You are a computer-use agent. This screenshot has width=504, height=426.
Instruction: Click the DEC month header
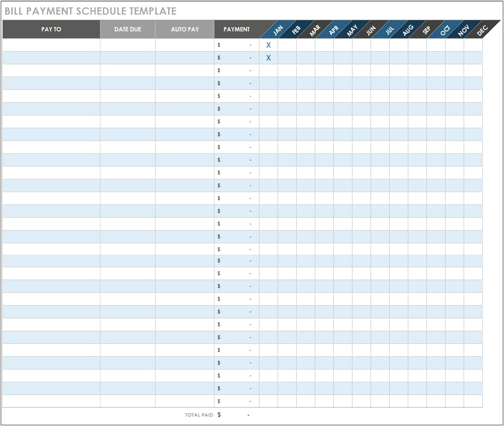coord(482,30)
